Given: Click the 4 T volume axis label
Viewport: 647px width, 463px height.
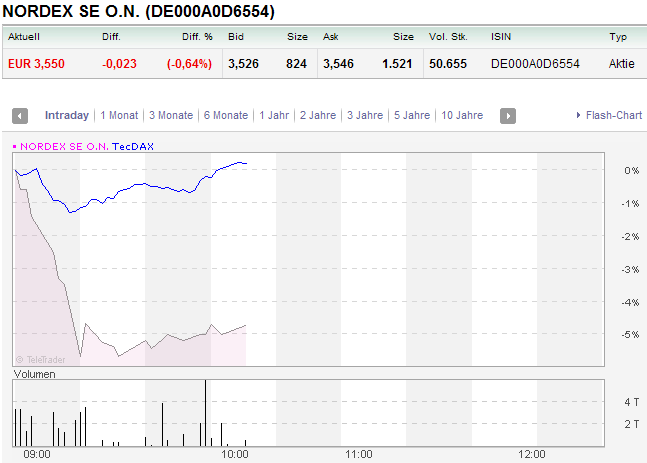Looking at the screenshot, I should [x=632, y=402].
